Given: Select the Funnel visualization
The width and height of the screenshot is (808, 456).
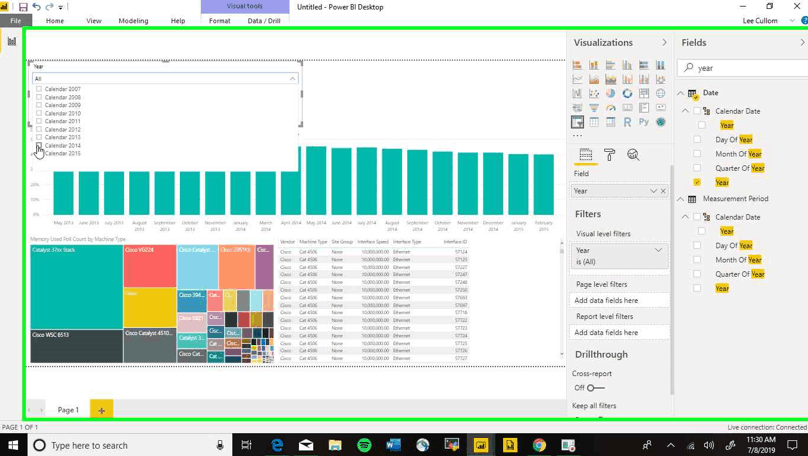Looking at the screenshot, I should tap(594, 108).
